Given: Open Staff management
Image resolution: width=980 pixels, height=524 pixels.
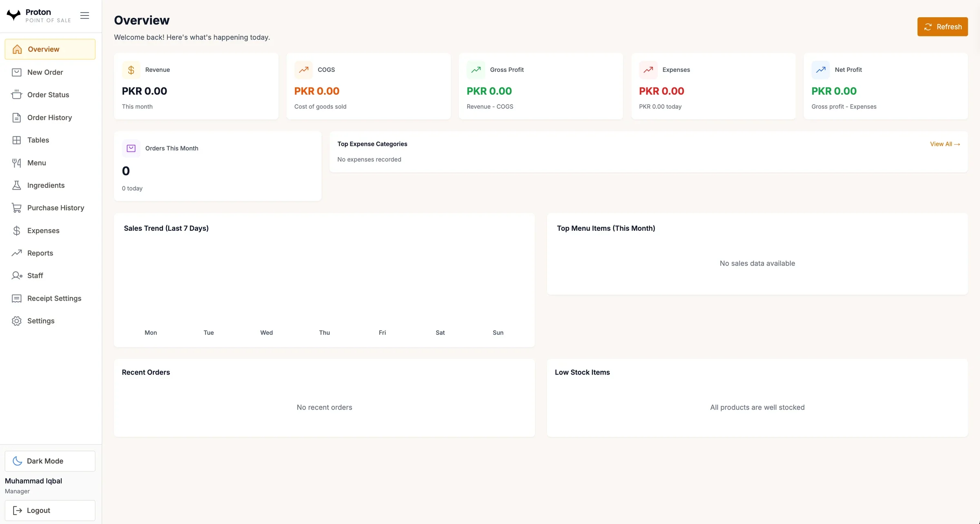Looking at the screenshot, I should click(50, 276).
